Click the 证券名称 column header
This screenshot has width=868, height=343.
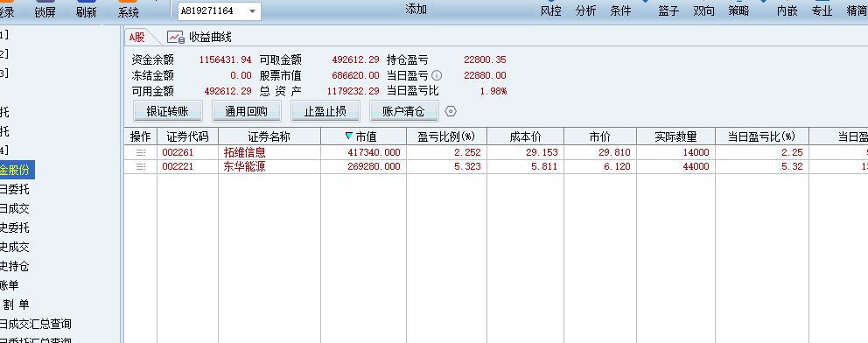(x=269, y=136)
